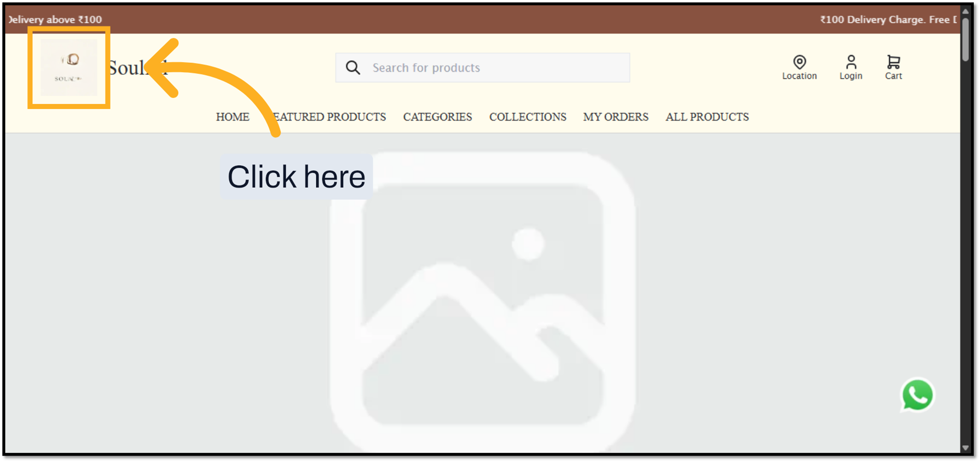
Task: Open the Location pin icon
Action: click(x=799, y=62)
